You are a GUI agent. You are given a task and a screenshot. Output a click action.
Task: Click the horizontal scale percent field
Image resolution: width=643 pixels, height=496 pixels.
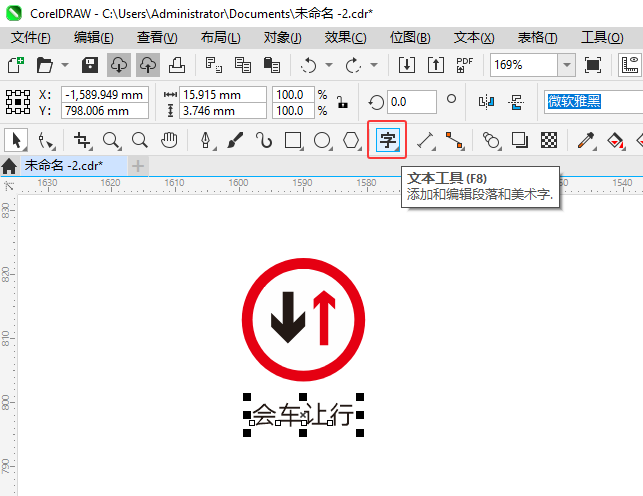[294, 95]
